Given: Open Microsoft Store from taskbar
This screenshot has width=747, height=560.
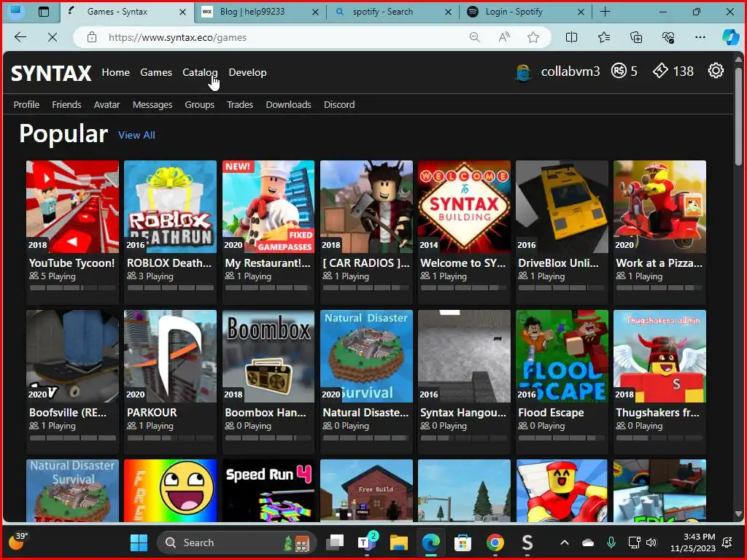Looking at the screenshot, I should click(x=462, y=542).
